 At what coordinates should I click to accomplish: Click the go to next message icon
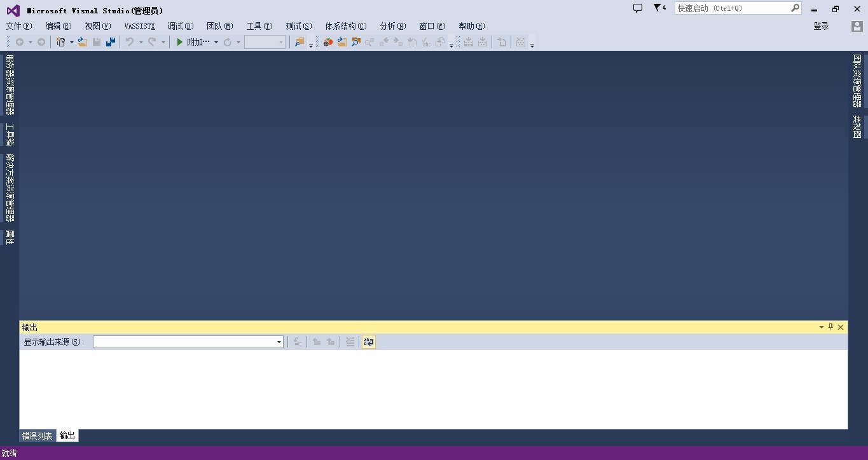coord(331,342)
